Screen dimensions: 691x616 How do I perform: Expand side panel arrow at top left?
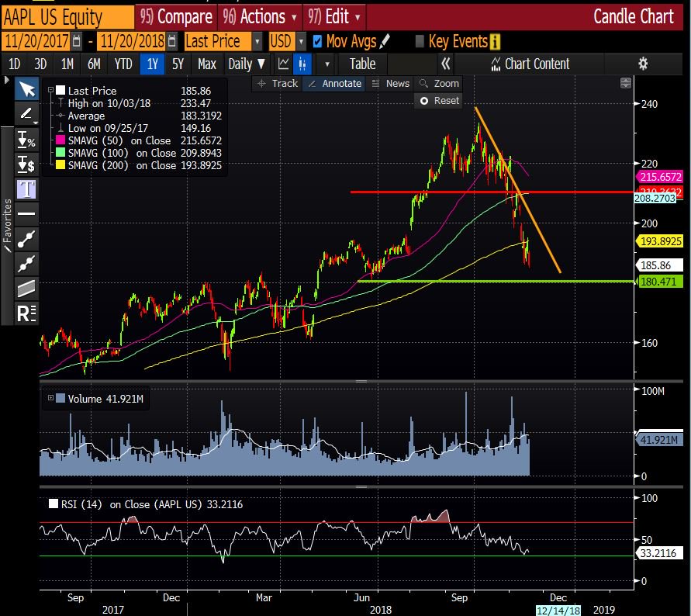click(x=6, y=80)
